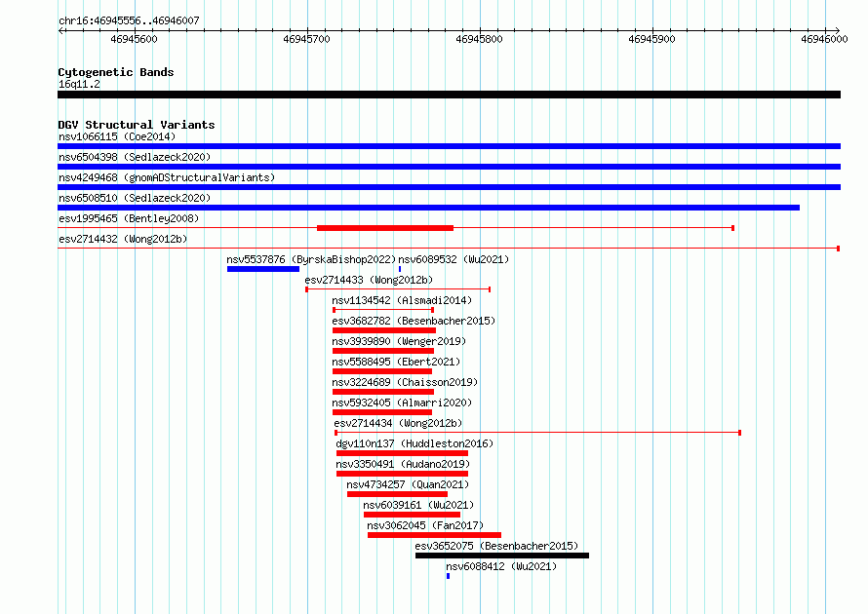The height and width of the screenshot is (614, 868).
Task: Click thin red line under nsv1134542
Action: (x=383, y=310)
